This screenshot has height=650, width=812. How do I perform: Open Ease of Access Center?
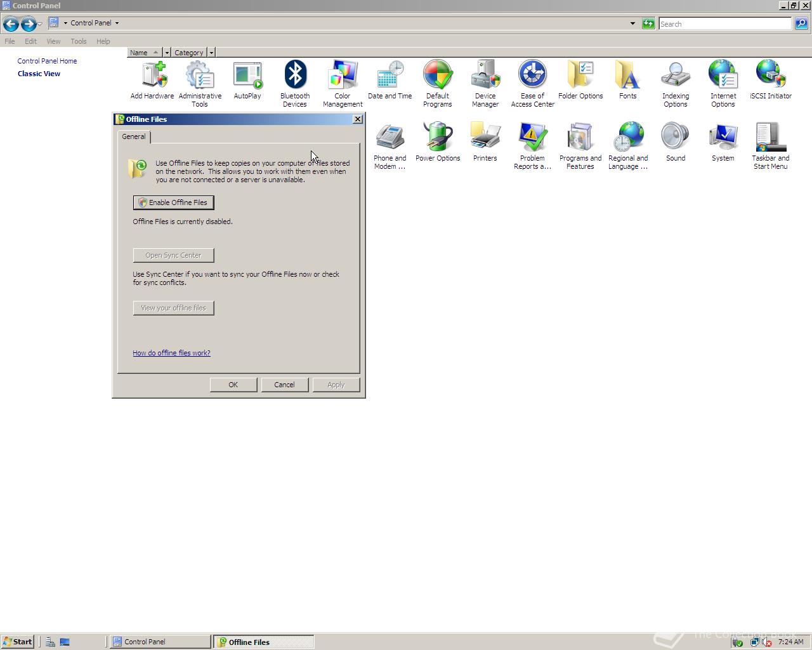533,84
